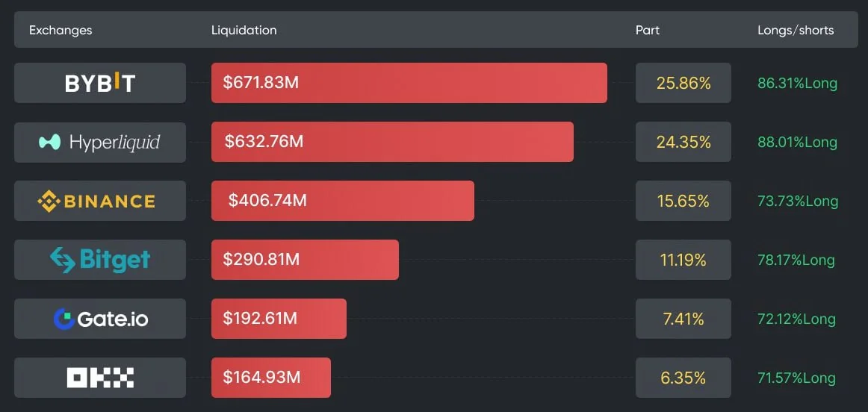Click the 73.73%Long ratio text

coord(797,202)
